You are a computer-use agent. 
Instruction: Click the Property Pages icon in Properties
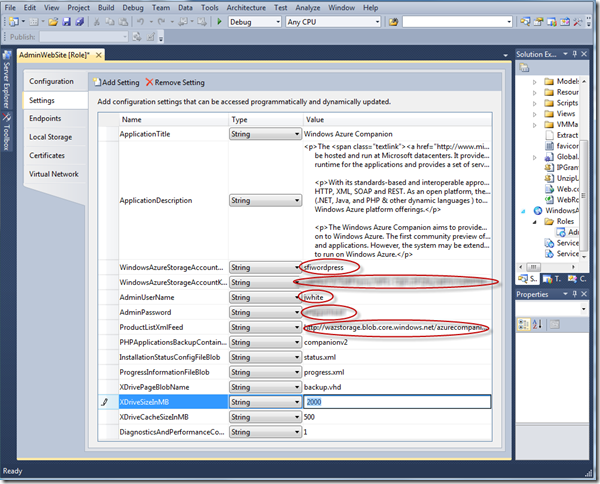tap(554, 324)
